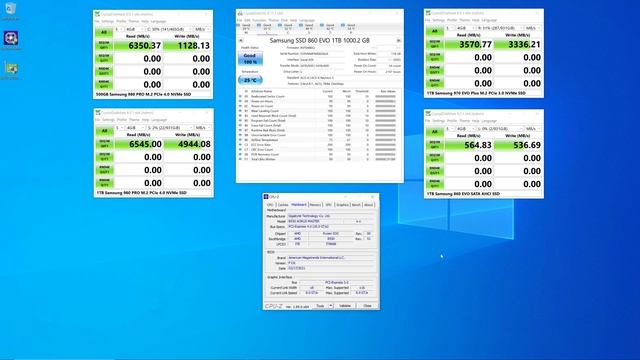Viewport: 640px width, 360px height.
Task: Open Profile menu in 500GB 980 PRO window
Action: [x=121, y=21]
